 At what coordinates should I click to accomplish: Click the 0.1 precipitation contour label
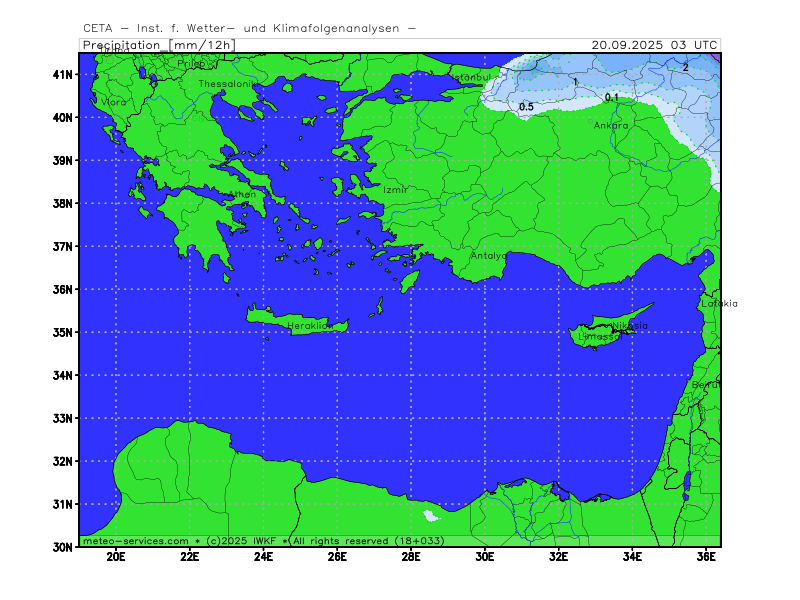tap(611, 97)
